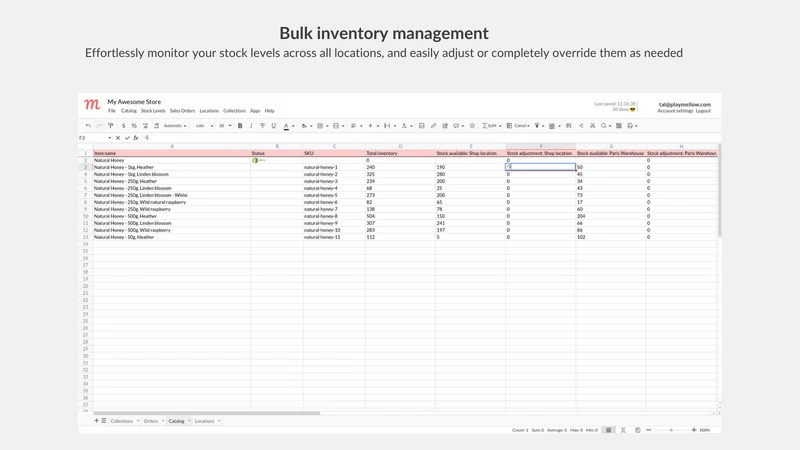
Task: Select normal grid view in status bar
Action: pyautogui.click(x=608, y=430)
